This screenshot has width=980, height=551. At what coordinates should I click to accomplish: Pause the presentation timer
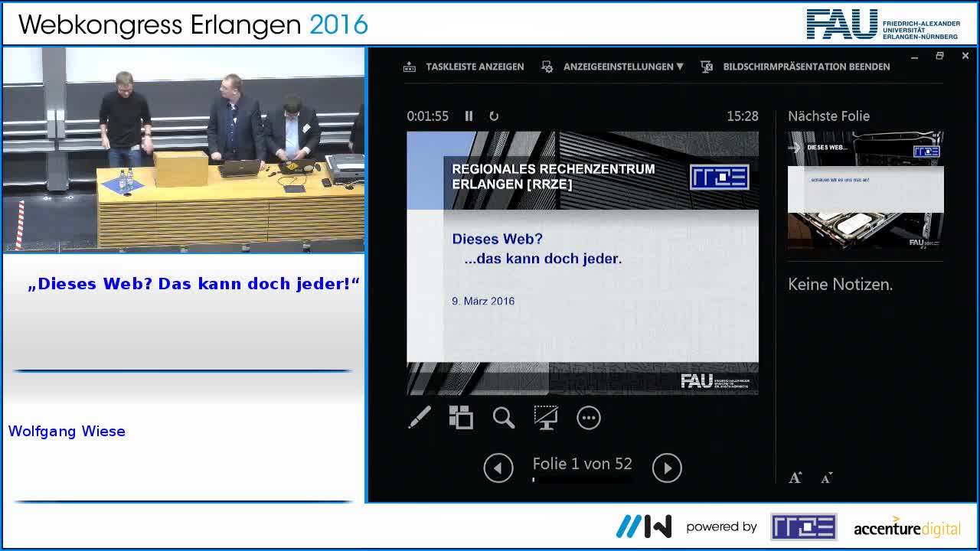pyautogui.click(x=469, y=116)
